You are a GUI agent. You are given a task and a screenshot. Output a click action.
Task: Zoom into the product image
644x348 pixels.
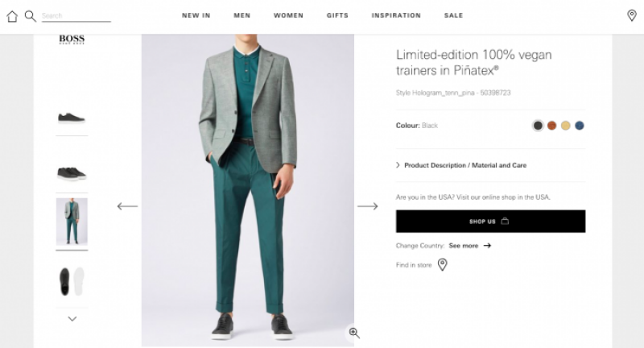click(354, 333)
